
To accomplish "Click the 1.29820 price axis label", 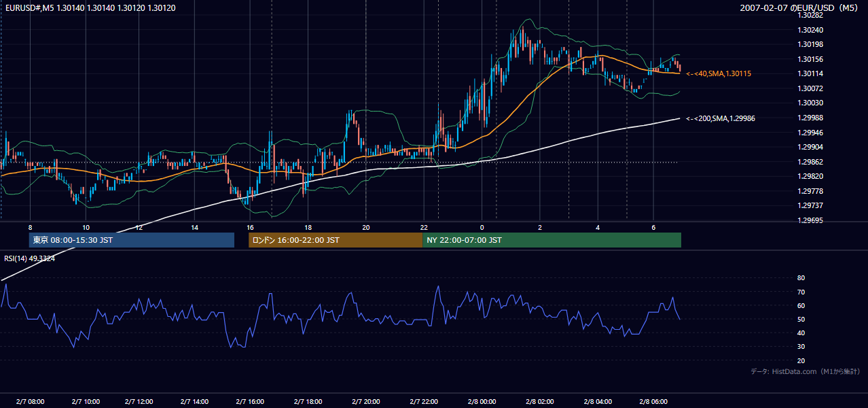I will 810,176.
